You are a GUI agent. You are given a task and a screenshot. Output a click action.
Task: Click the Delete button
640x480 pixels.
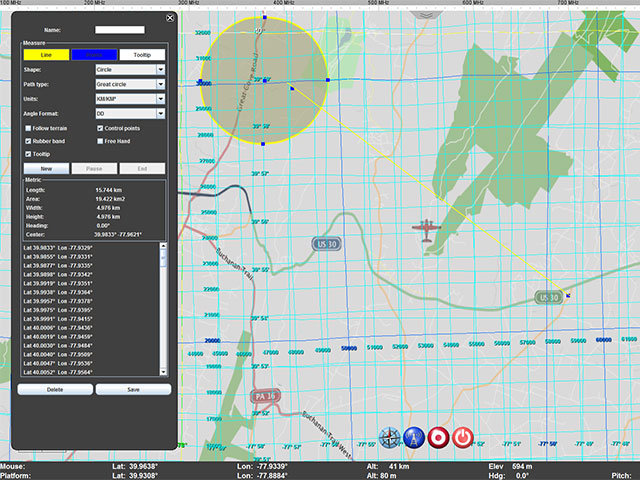[x=55, y=389]
